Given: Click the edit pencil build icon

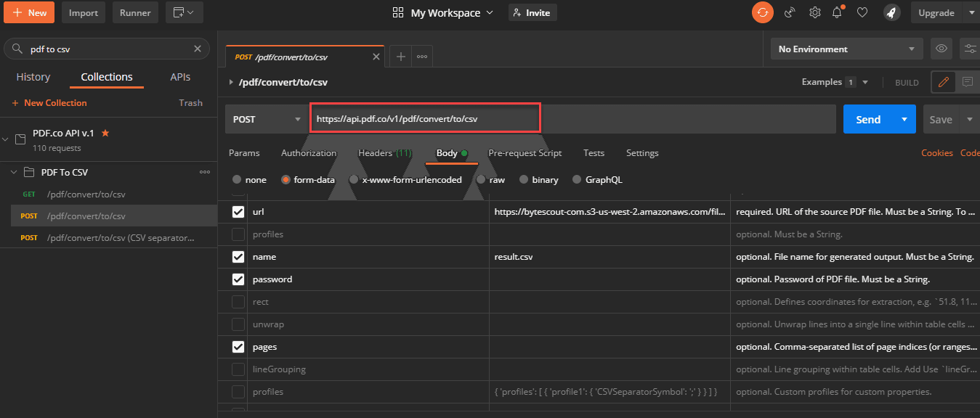Looking at the screenshot, I should coord(944,82).
